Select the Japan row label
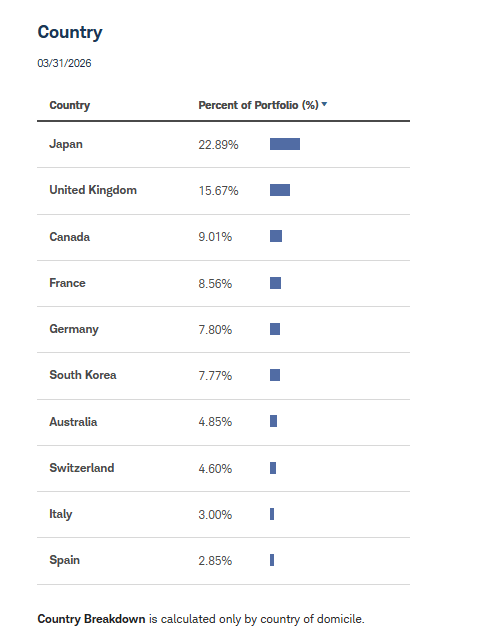The height and width of the screenshot is (633, 481). pyautogui.click(x=66, y=145)
